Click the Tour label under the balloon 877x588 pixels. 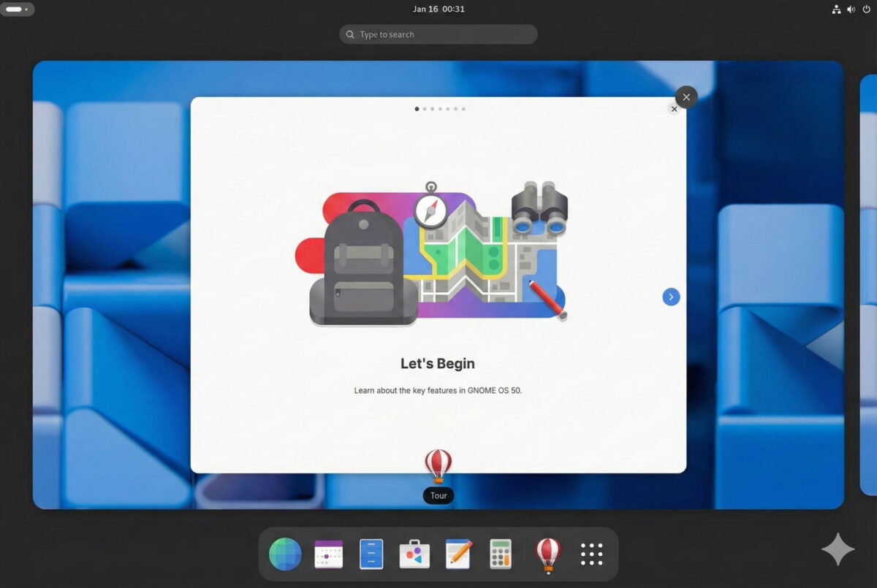(438, 495)
